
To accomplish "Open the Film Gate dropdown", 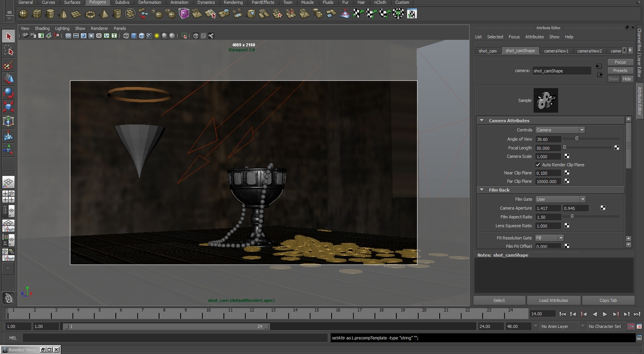I will pos(560,199).
